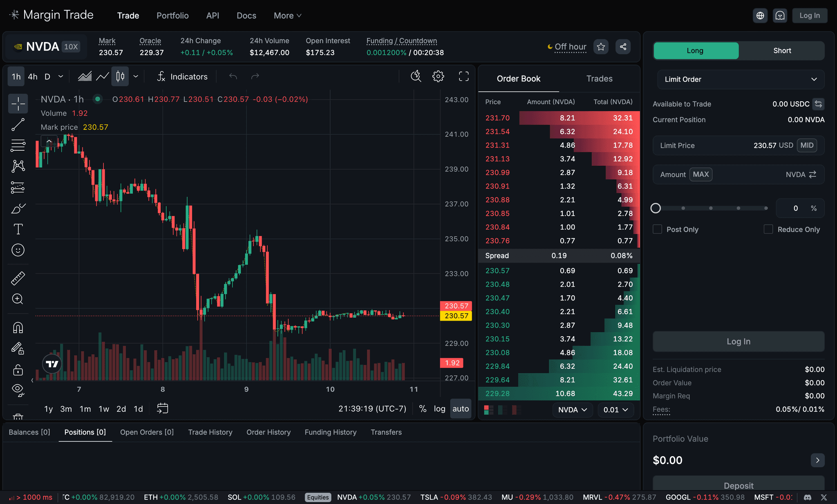Open go-to-date calendar icon
This screenshot has width=837, height=504.
[x=163, y=408]
